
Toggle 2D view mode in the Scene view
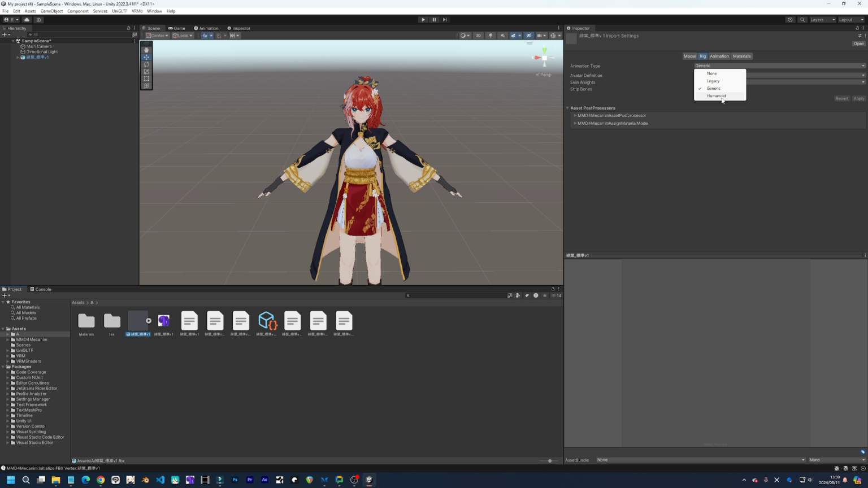click(x=478, y=35)
